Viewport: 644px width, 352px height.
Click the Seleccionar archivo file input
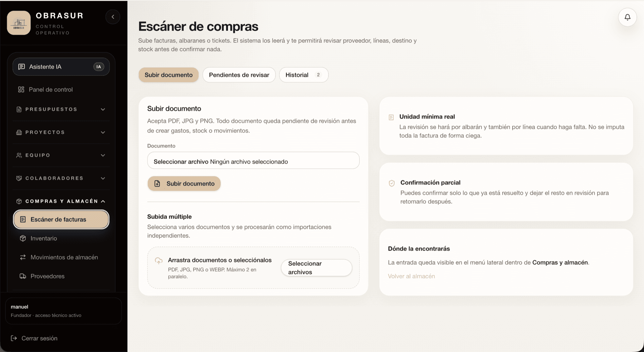(253, 160)
